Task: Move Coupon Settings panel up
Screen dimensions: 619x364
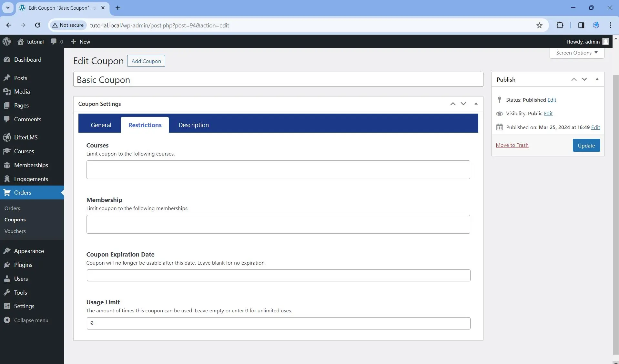Action: 453,104
